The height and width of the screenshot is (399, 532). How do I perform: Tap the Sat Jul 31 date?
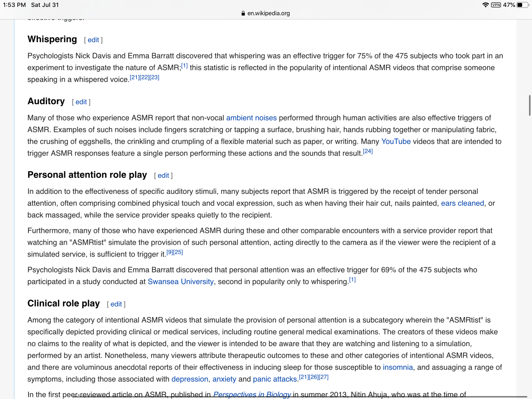click(x=45, y=5)
